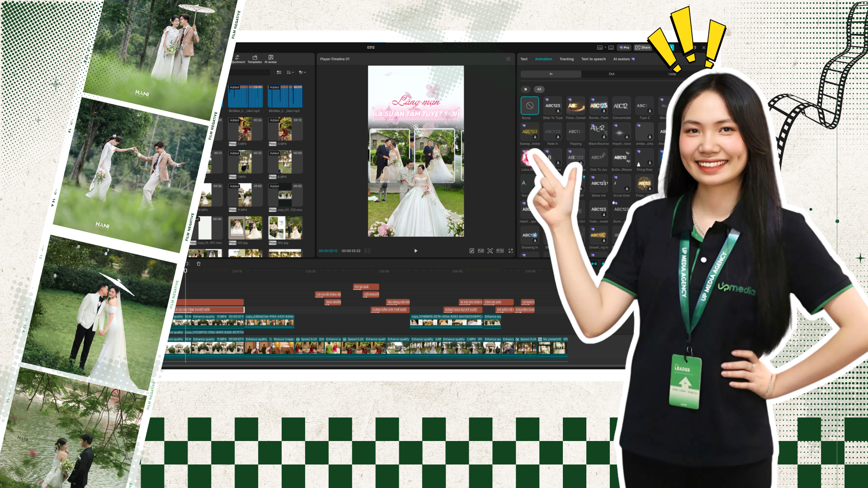Apply the Concentrate animation
The width and height of the screenshot is (868, 488).
click(x=622, y=106)
